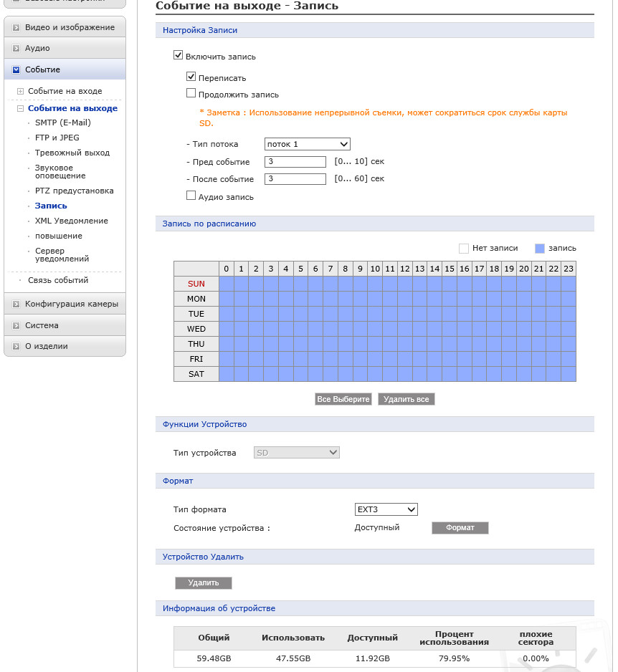Click the Все Выберите button
This screenshot has height=672, width=618.
[x=343, y=399]
